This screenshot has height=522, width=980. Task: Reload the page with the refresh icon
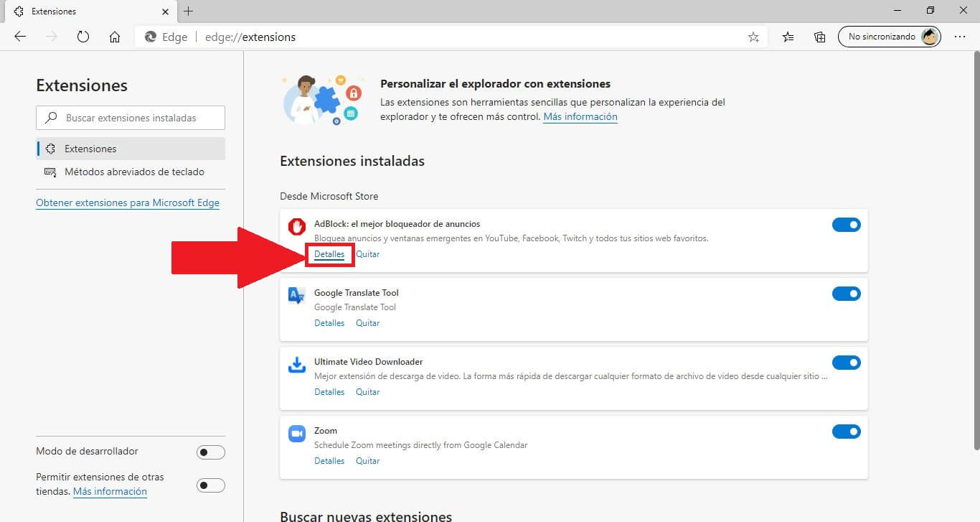(83, 37)
